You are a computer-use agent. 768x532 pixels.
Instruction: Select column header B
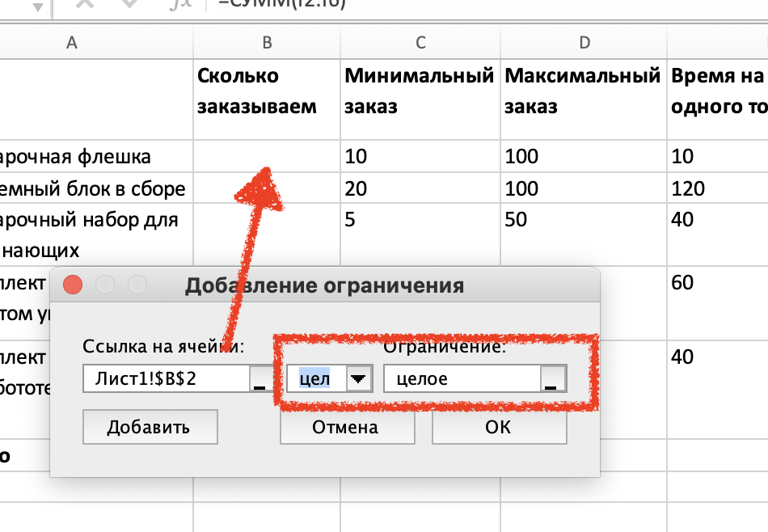click(267, 42)
